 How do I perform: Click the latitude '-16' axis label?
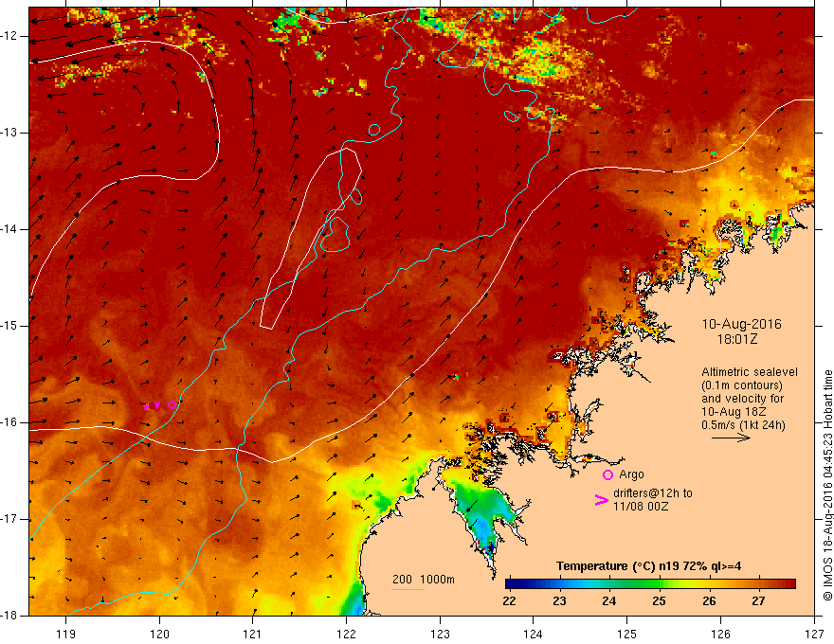coord(9,422)
